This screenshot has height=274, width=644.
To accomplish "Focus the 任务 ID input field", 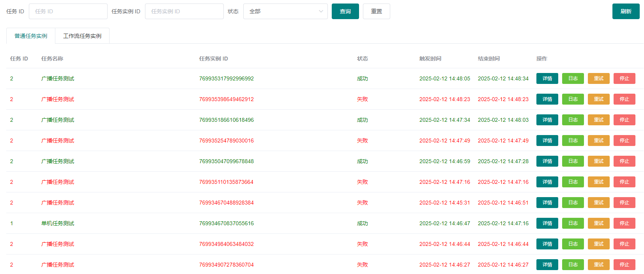I will [68, 11].
